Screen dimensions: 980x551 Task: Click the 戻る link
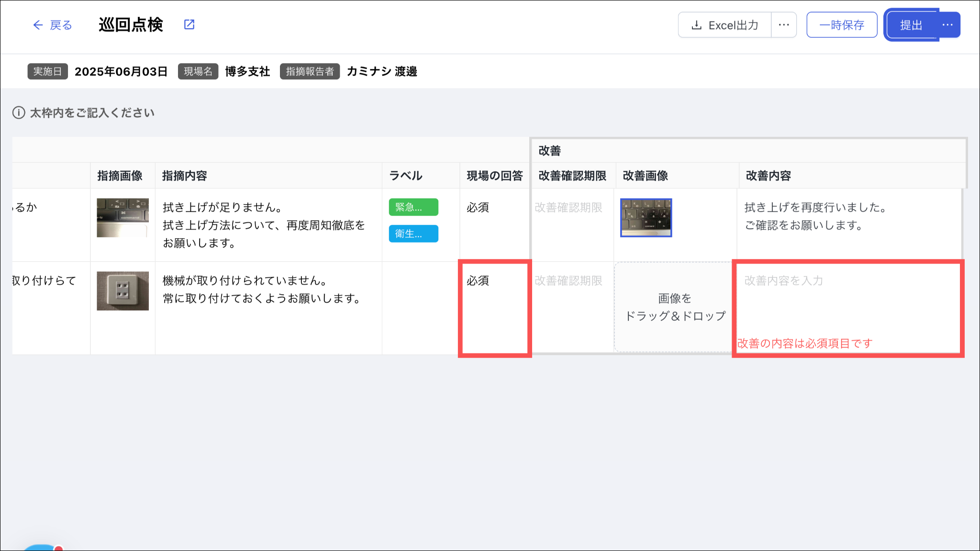coord(61,25)
